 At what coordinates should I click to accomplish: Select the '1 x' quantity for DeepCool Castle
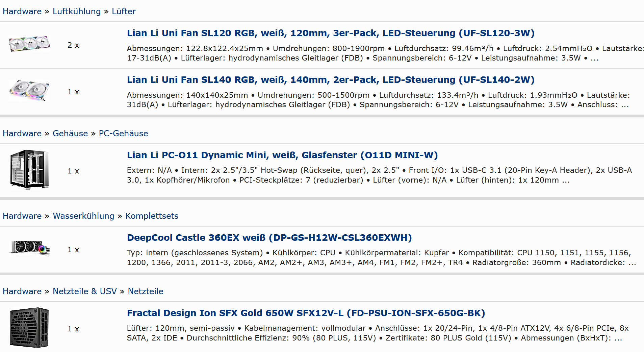coord(73,250)
